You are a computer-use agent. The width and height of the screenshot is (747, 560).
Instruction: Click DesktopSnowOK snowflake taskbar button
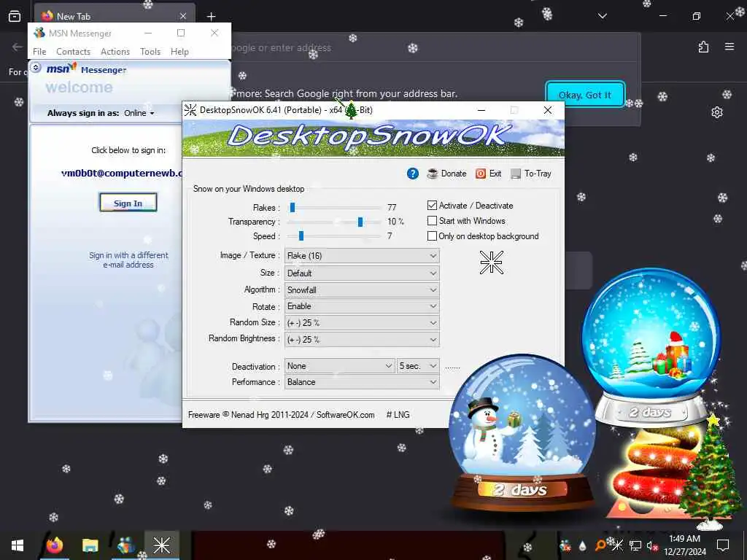coord(161,545)
